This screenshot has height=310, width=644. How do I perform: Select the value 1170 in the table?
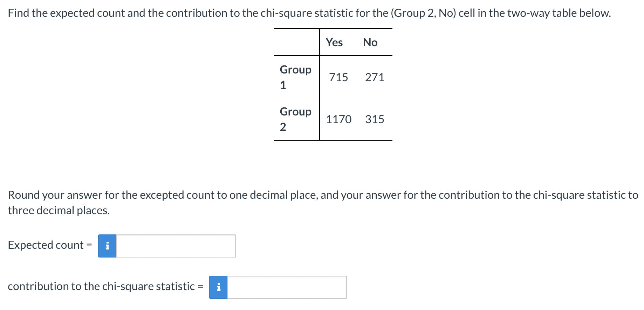pos(339,119)
